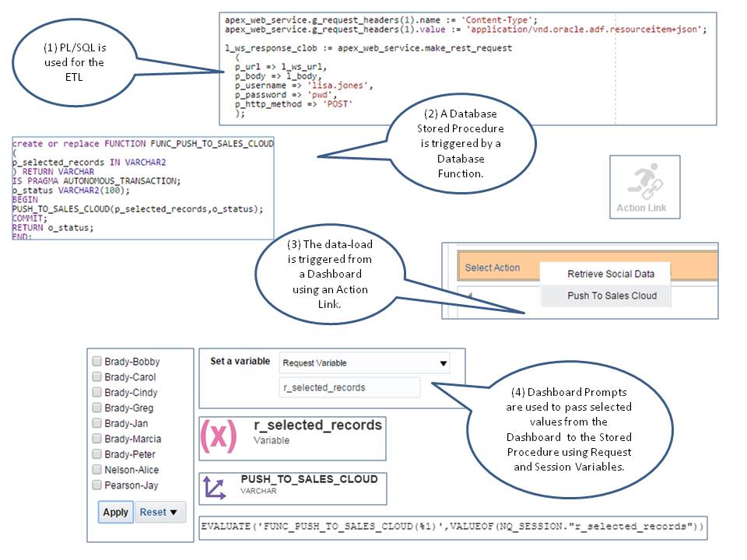Choose Retrieve Social Data menu item
Screen dimensions: 747x560
(611, 274)
